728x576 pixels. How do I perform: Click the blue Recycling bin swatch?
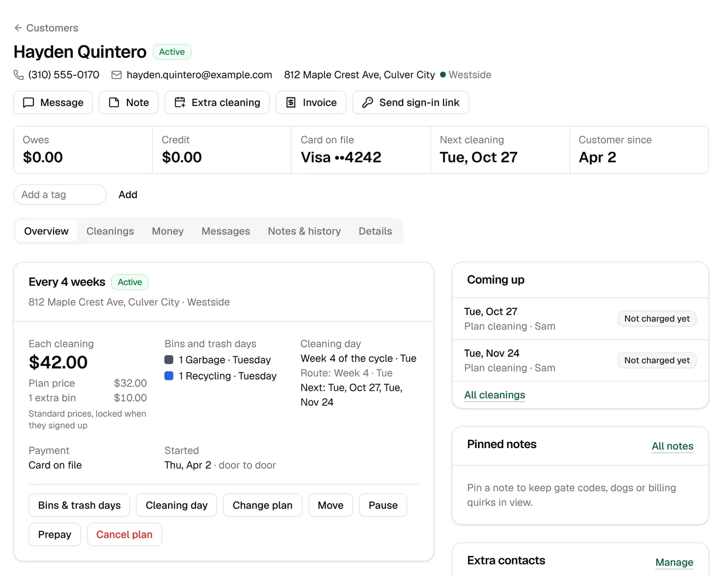click(x=169, y=376)
